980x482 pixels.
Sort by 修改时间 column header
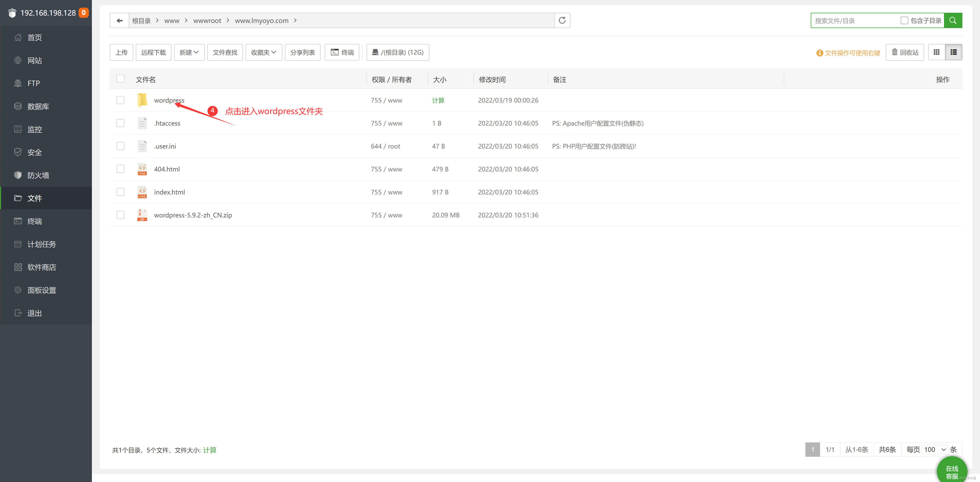(492, 79)
